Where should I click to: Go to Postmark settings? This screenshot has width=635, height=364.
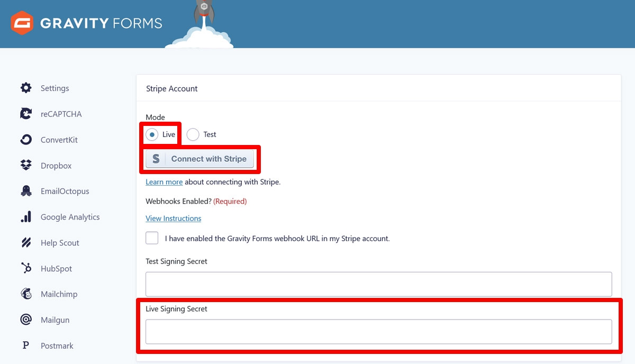[x=57, y=345]
